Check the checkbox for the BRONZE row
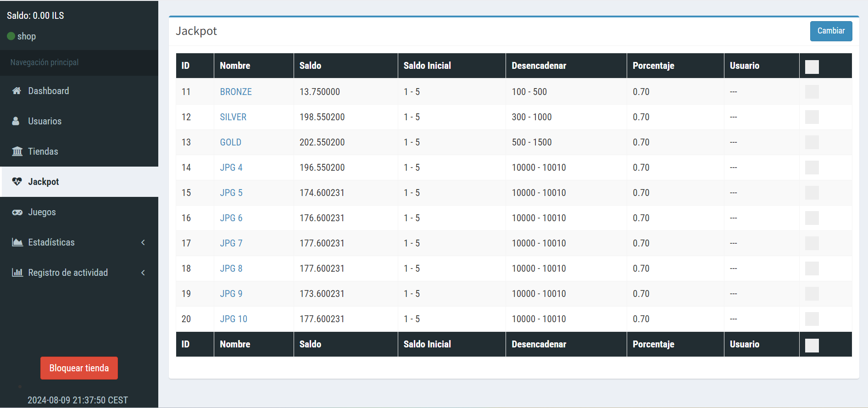The image size is (868, 408). [812, 92]
